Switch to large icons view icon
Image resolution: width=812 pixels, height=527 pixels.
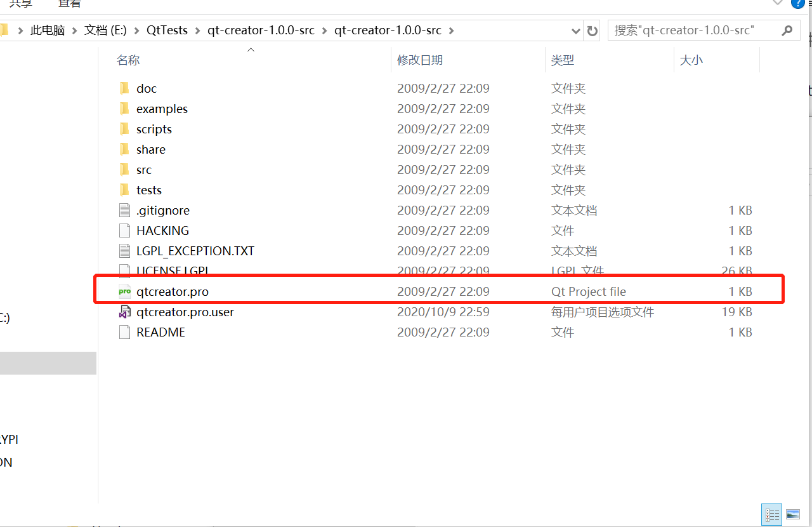(x=792, y=514)
